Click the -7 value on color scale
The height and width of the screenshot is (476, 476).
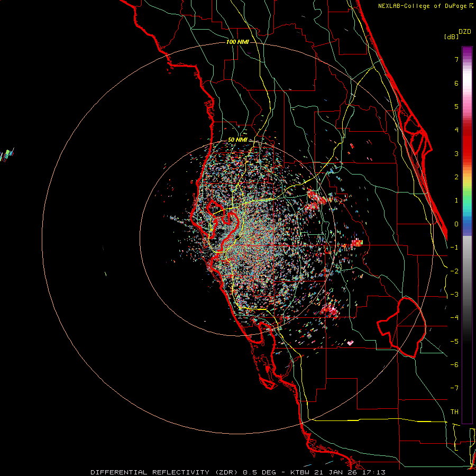click(x=454, y=388)
